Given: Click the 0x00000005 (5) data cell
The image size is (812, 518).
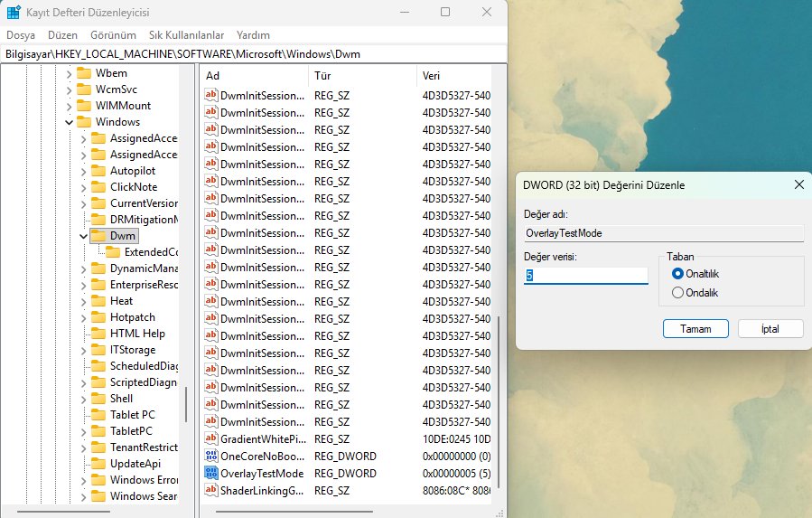Looking at the screenshot, I should coord(456,474).
